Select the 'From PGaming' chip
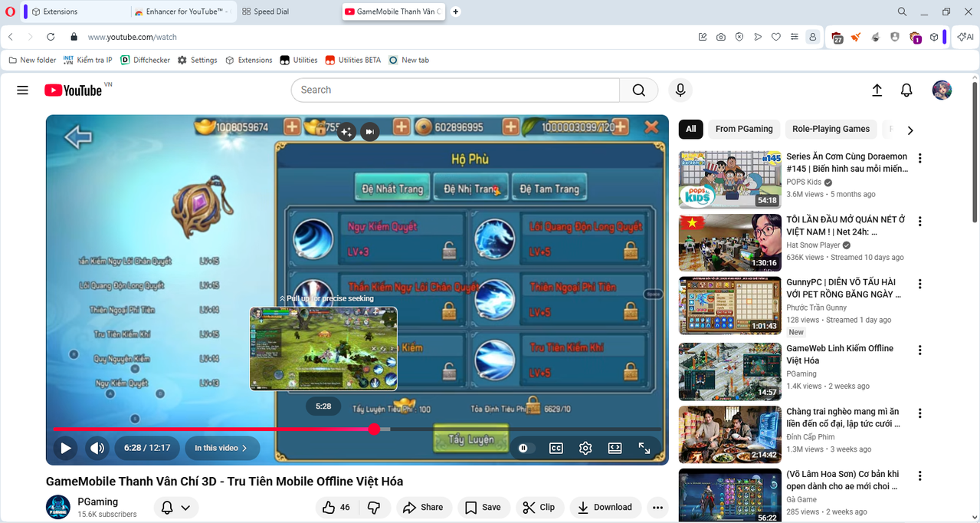Screen dimensions: 980x523 point(744,129)
